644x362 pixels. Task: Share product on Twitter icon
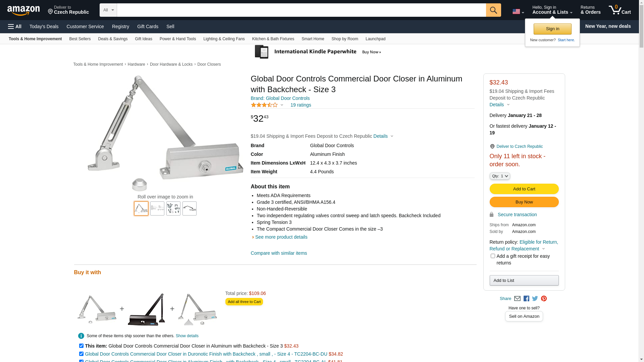[x=535, y=299]
